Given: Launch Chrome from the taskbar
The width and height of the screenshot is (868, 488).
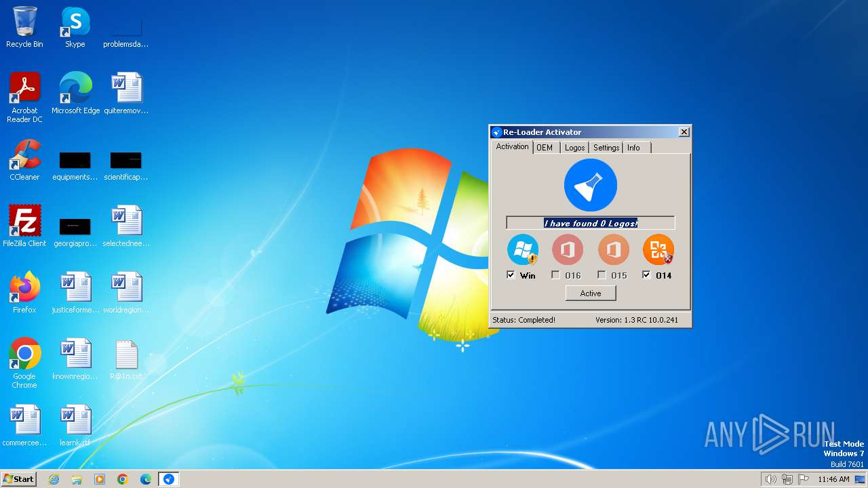Looking at the screenshot, I should (123, 479).
